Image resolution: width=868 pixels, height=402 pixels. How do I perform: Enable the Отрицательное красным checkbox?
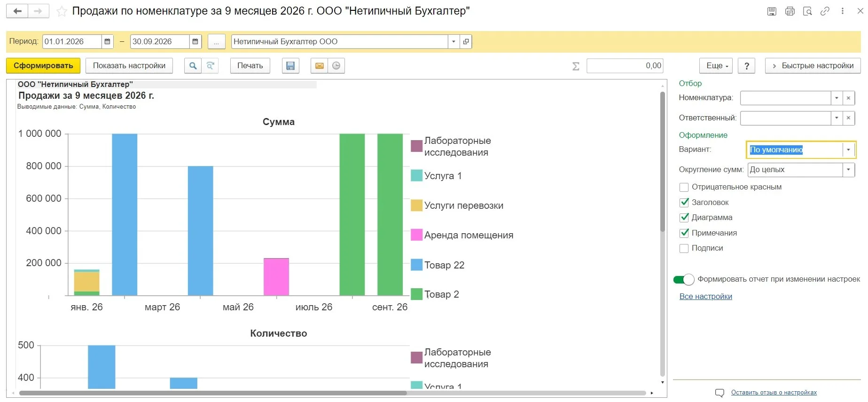tap(684, 187)
